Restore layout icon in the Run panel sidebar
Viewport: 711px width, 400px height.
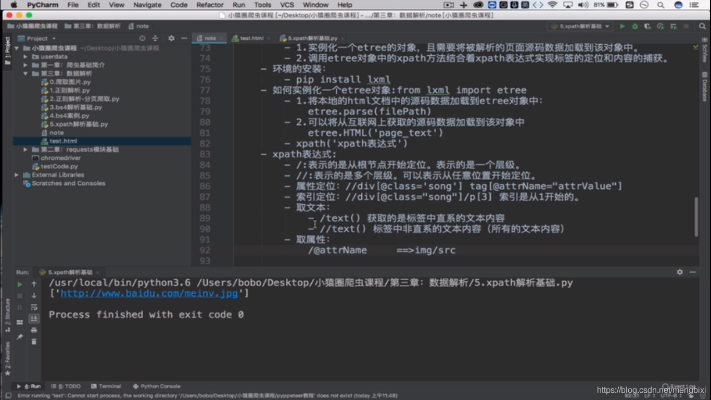19,322
